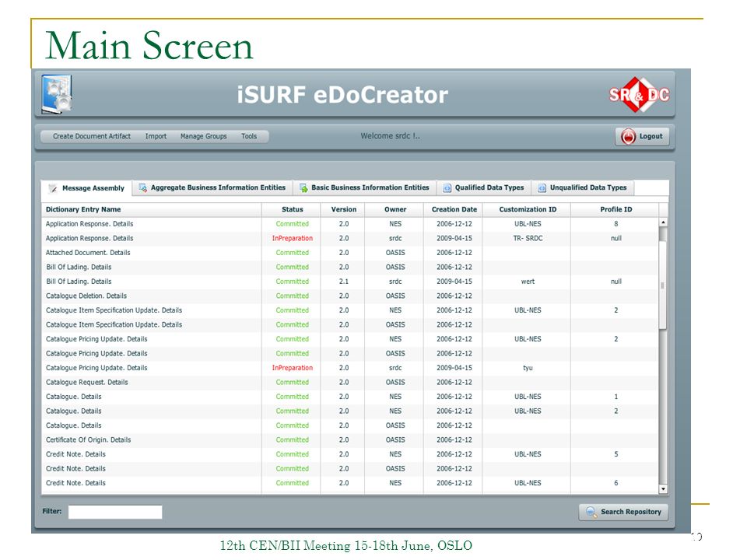Sort by the Owner column header
Screen dimensions: 747x560
coord(395,209)
